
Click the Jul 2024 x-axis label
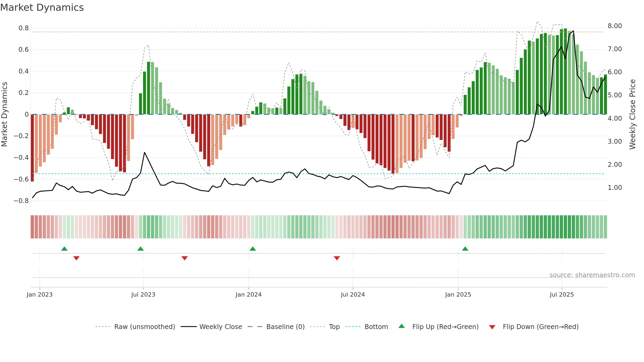pos(353,294)
